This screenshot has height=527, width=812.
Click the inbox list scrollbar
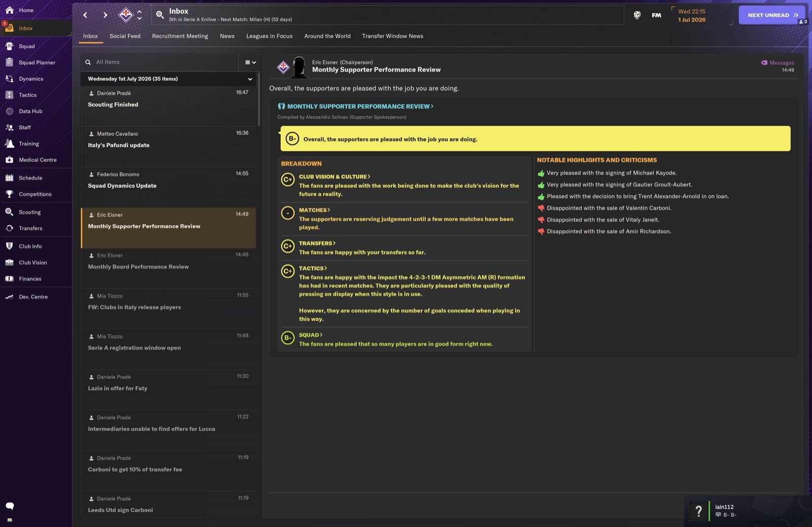259,99
